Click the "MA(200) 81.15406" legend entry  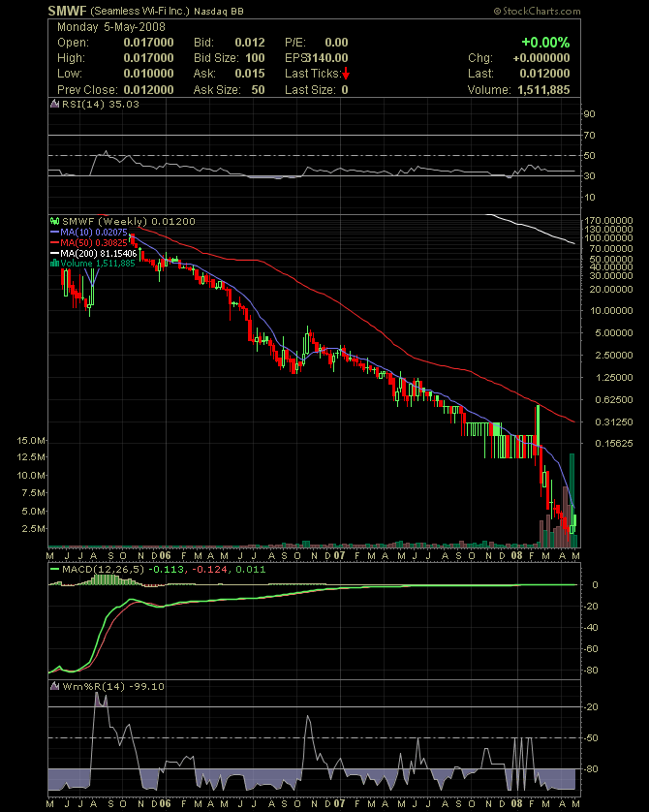click(x=99, y=253)
